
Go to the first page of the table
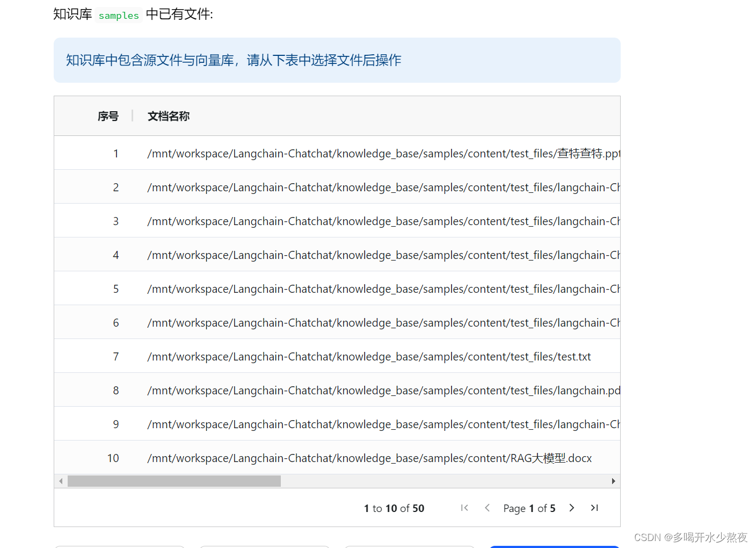464,508
